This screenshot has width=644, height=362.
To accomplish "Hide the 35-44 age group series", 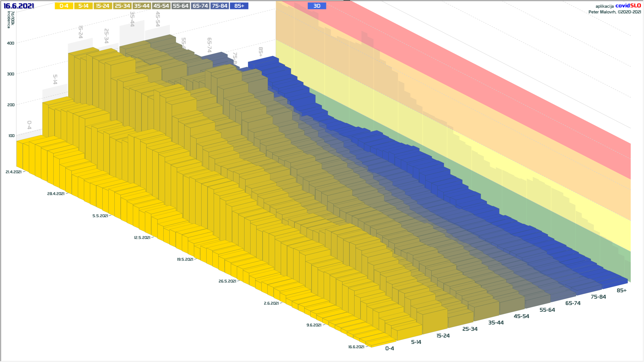I will [142, 6].
